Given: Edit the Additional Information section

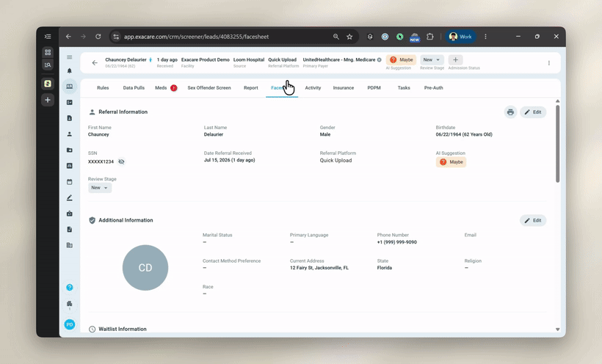Looking at the screenshot, I should (533, 220).
